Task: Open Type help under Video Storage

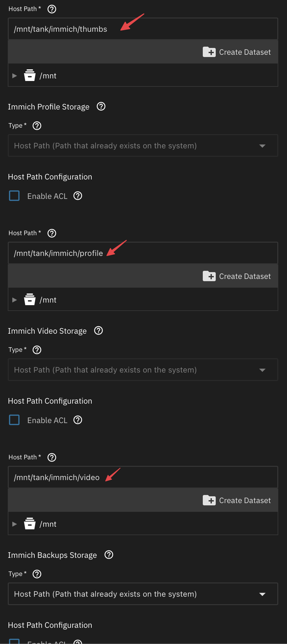Action: click(37, 350)
